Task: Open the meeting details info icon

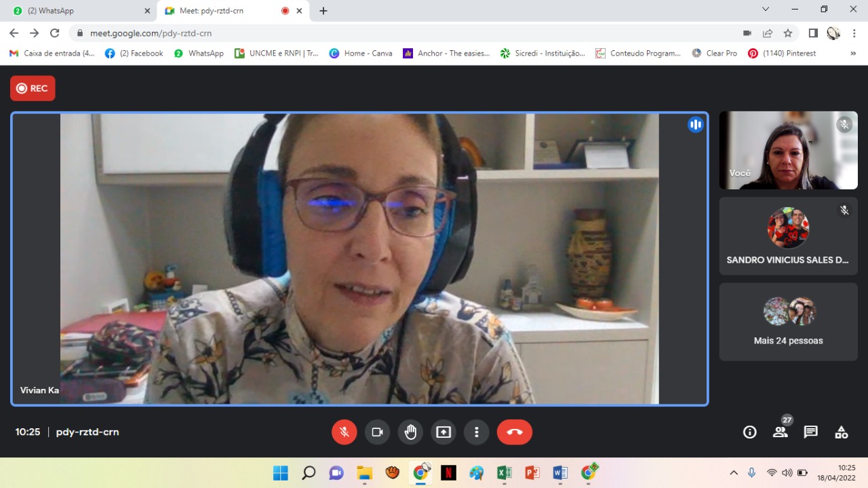Action: tap(749, 432)
